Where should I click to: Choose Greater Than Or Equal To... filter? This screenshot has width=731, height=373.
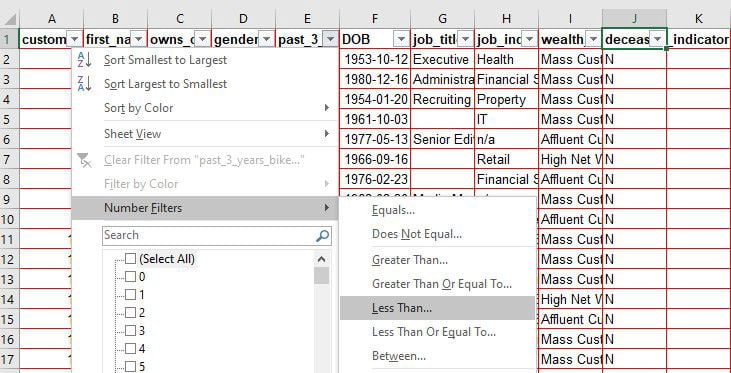[x=437, y=284]
